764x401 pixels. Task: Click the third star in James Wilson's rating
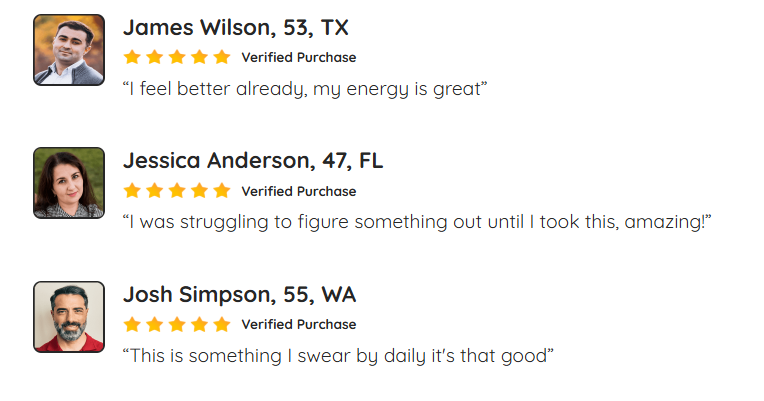pyautogui.click(x=177, y=57)
